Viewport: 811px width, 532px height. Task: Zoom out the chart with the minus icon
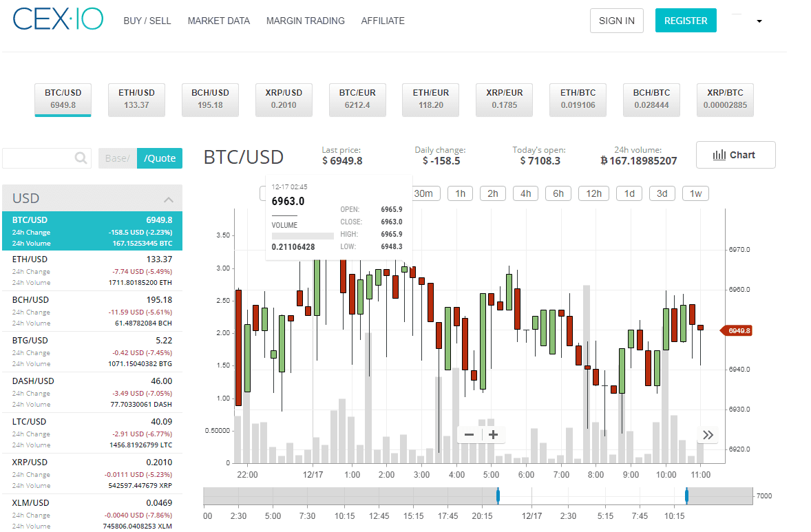tap(469, 434)
